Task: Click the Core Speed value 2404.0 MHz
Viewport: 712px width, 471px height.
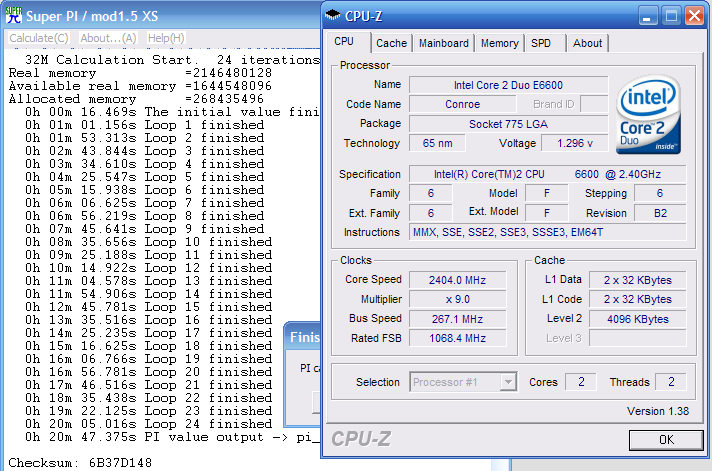Action: pos(457,280)
